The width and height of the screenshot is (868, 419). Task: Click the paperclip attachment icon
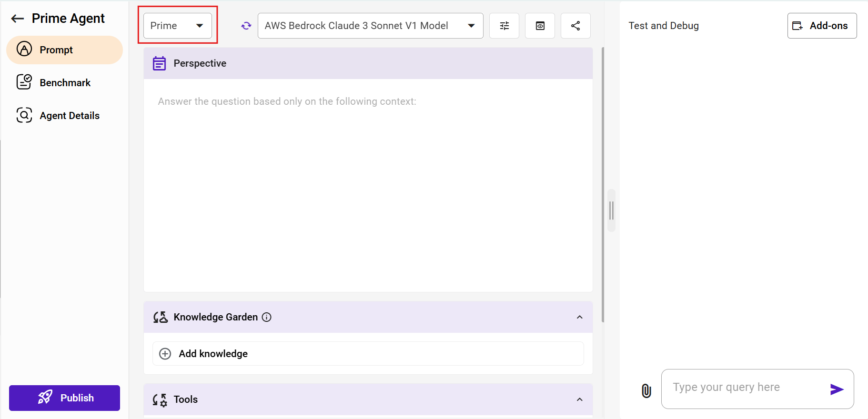coord(646,390)
